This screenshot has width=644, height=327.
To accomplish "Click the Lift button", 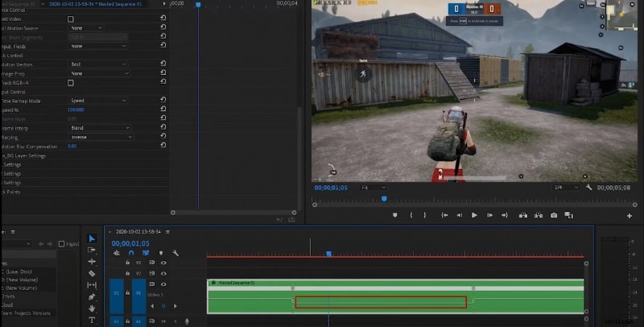I will [x=522, y=215].
